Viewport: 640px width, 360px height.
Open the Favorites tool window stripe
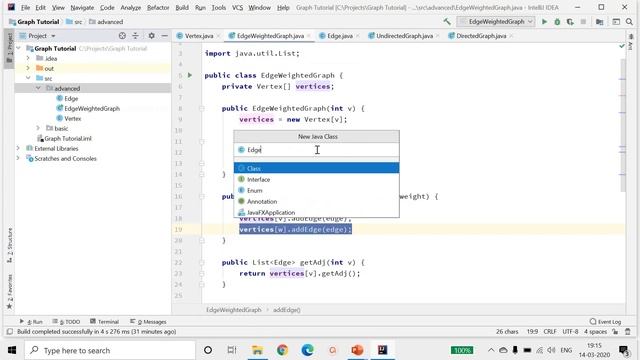pos(10,292)
